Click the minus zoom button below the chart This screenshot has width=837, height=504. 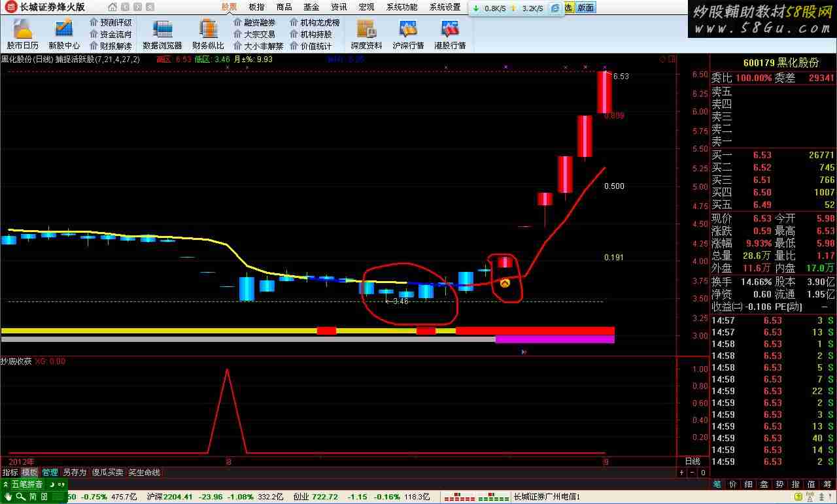692,473
